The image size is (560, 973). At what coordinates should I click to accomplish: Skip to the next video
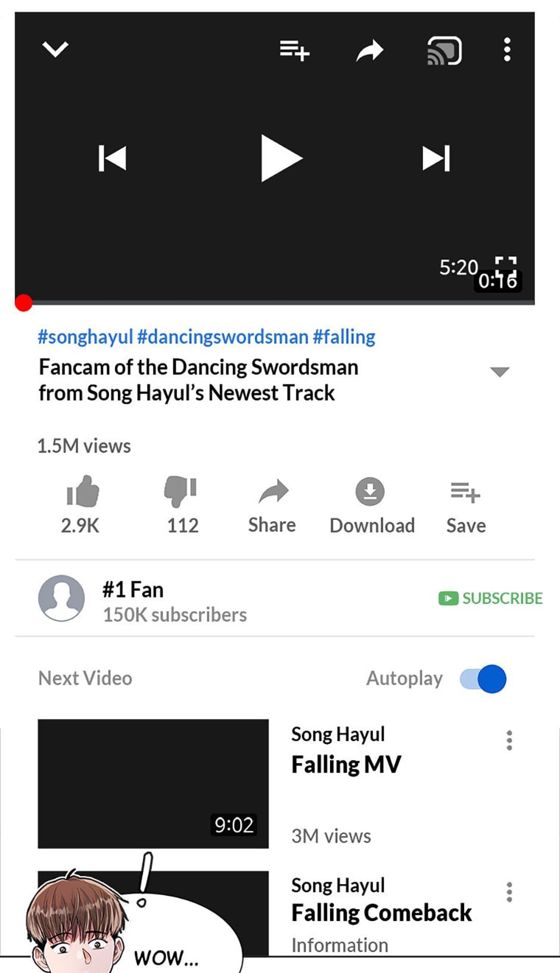(x=436, y=159)
